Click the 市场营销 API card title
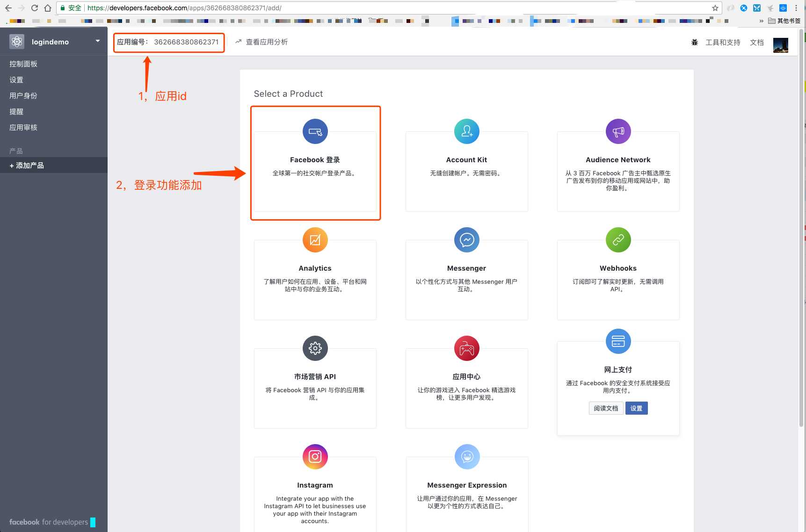 click(315, 377)
